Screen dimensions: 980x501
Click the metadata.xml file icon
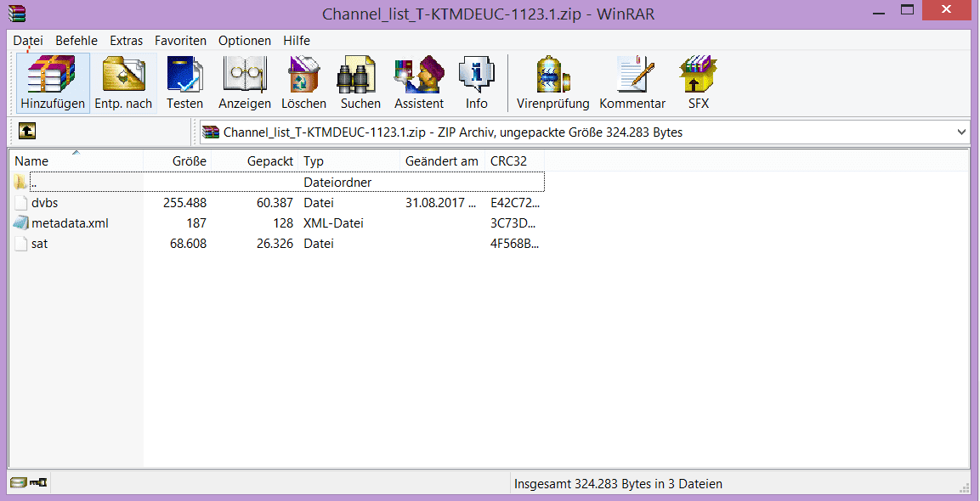pos(20,223)
